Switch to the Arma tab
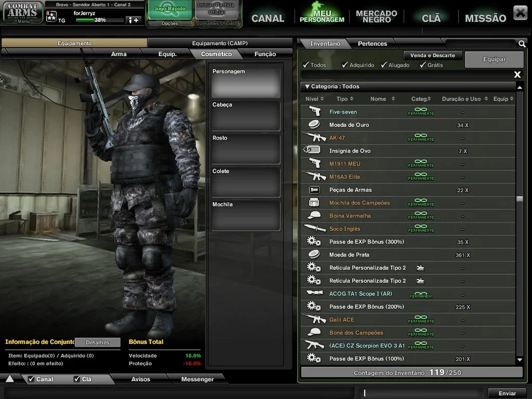 tap(119, 54)
